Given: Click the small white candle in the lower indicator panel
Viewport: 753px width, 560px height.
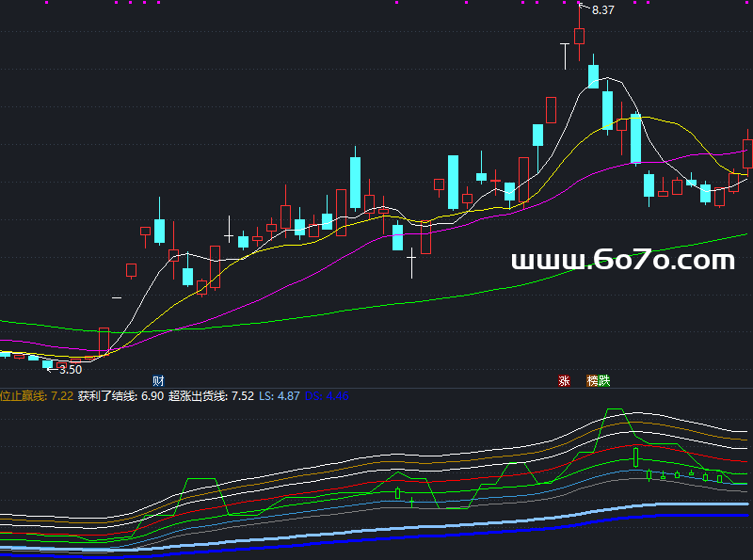Looking at the screenshot, I should click(x=636, y=457).
